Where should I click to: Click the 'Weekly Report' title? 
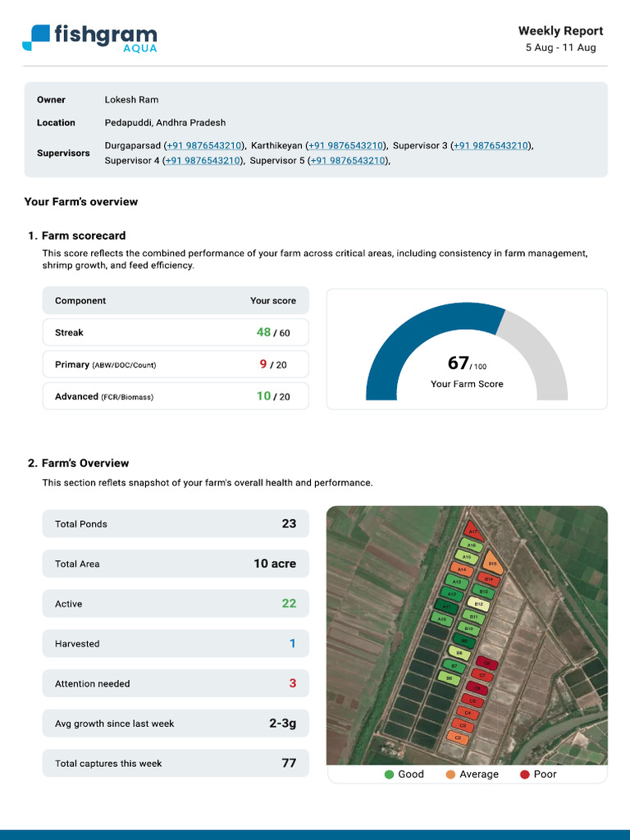tap(561, 31)
